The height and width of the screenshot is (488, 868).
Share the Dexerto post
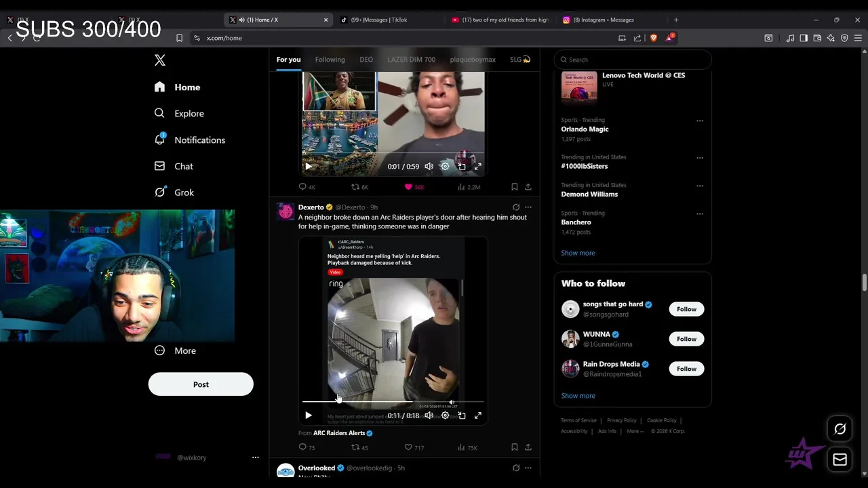pyautogui.click(x=528, y=447)
